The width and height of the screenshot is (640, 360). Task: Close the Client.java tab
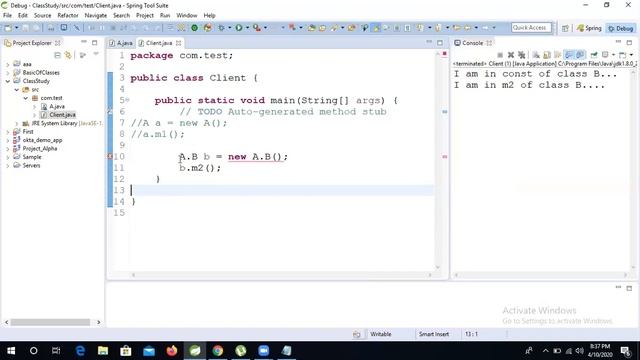178,43
